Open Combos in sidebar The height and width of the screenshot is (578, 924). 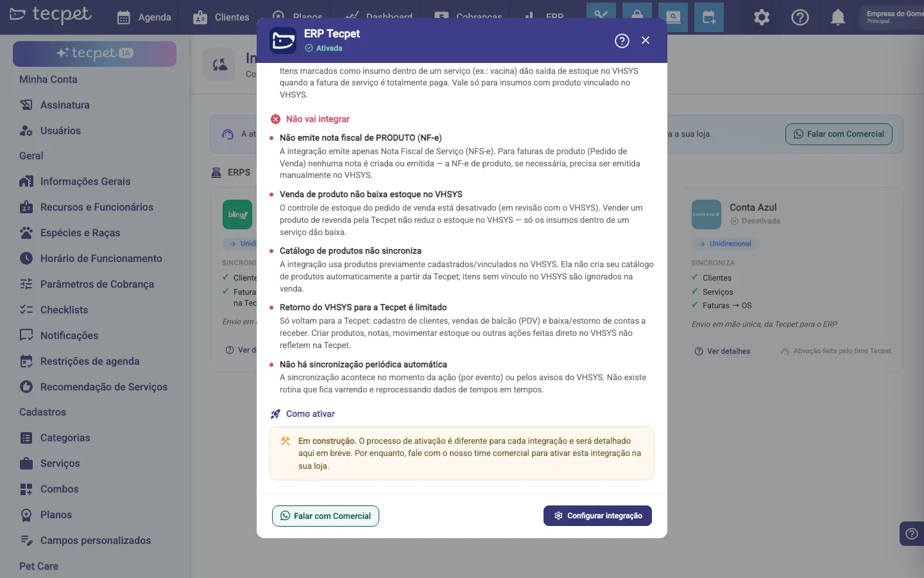pyautogui.click(x=60, y=489)
